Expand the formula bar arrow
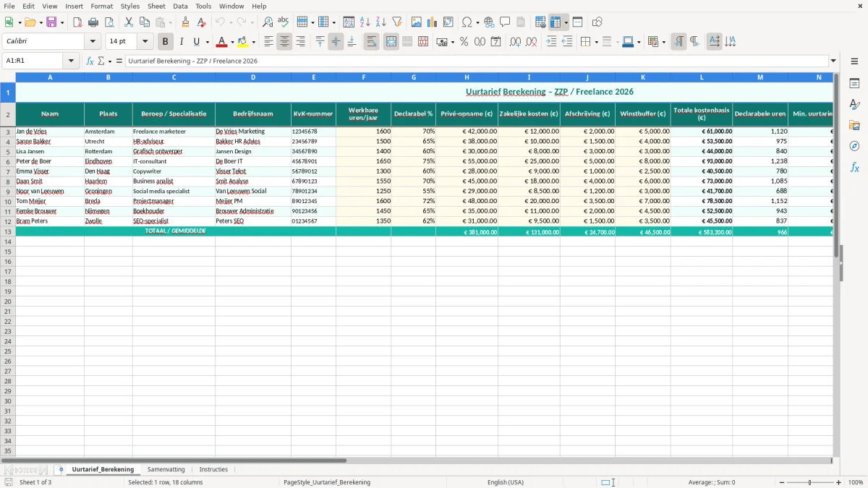This screenshot has height=488, width=868. point(833,61)
